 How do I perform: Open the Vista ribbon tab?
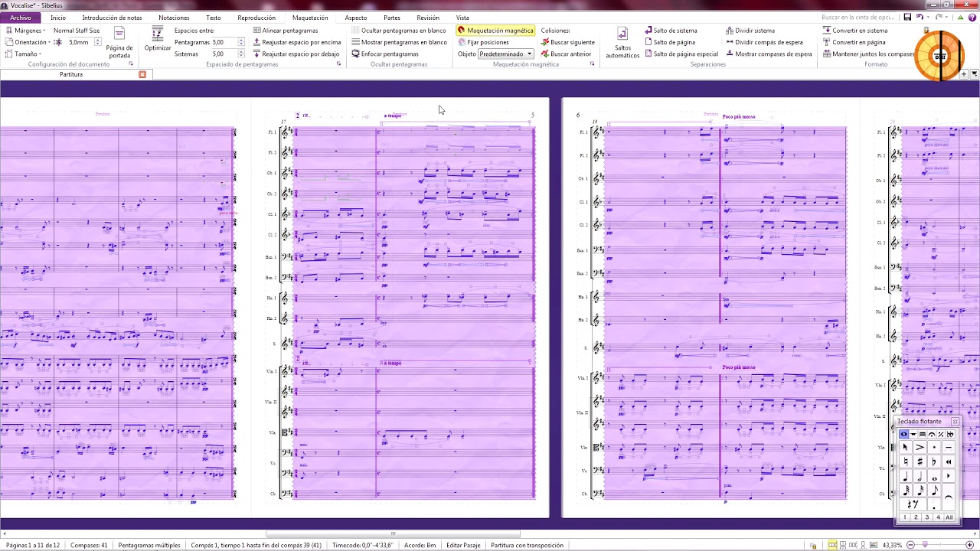point(462,18)
